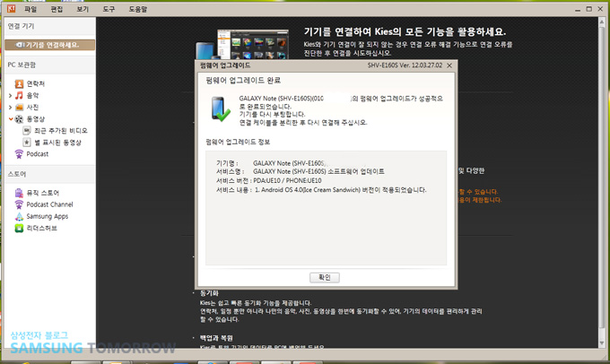Viewport: 610px width, 364px height.
Task: Click the 동기화 section heading
Action: (209, 293)
